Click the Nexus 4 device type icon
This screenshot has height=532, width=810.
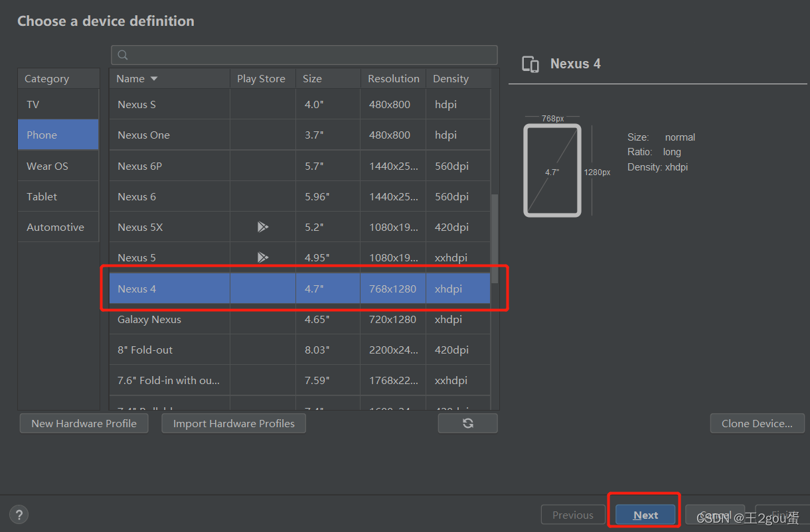coord(530,64)
